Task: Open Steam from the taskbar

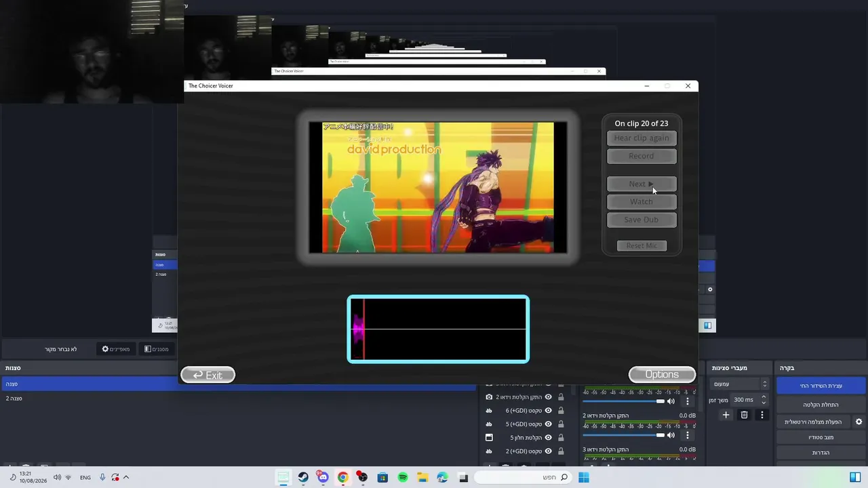Action: point(303,478)
